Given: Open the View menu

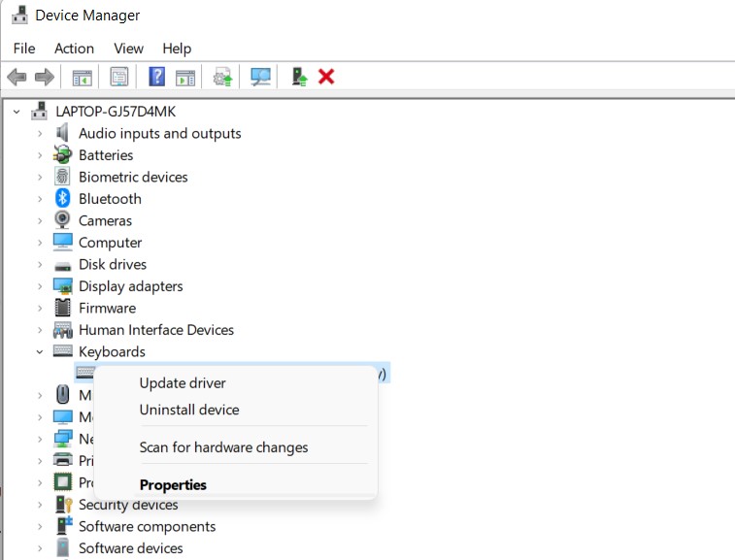Looking at the screenshot, I should tap(128, 49).
